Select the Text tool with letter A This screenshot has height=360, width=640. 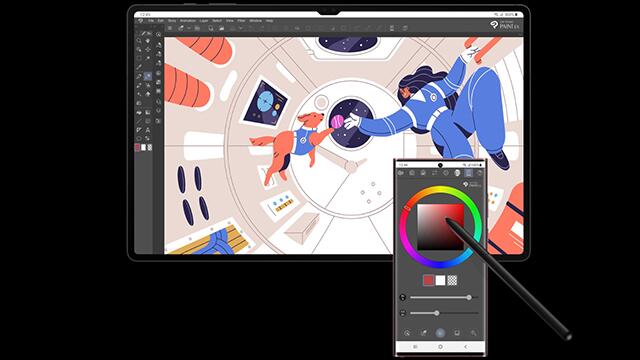148,130
